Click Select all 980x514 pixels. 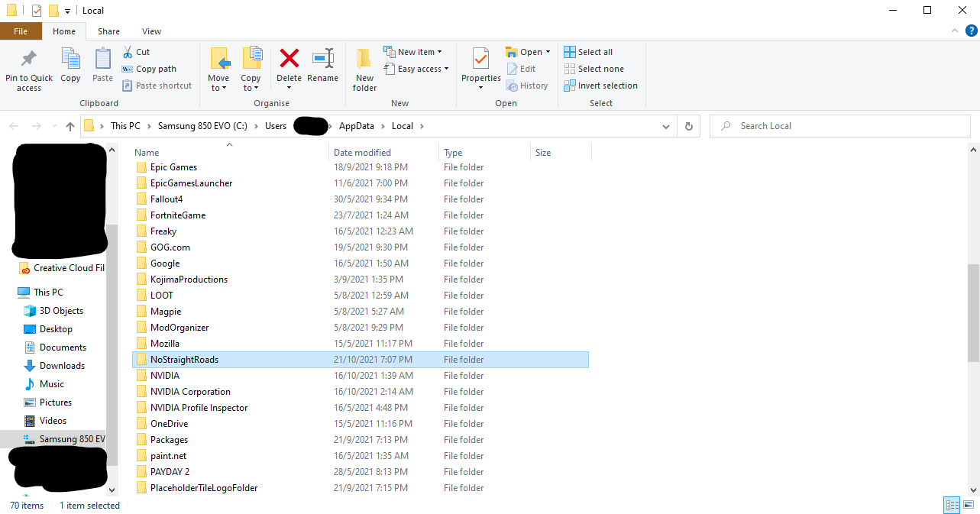588,52
